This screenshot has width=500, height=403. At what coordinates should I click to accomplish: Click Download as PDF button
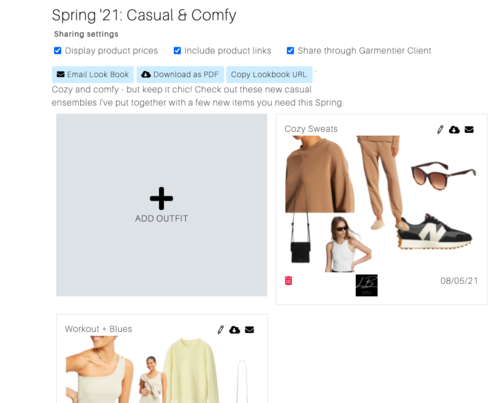[x=180, y=74]
